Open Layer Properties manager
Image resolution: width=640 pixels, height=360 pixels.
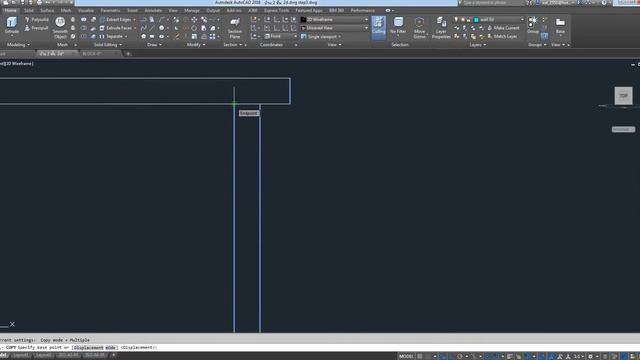click(441, 27)
